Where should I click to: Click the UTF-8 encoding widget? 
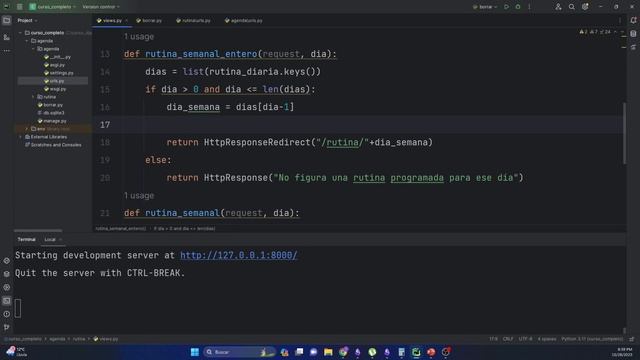[525, 339]
